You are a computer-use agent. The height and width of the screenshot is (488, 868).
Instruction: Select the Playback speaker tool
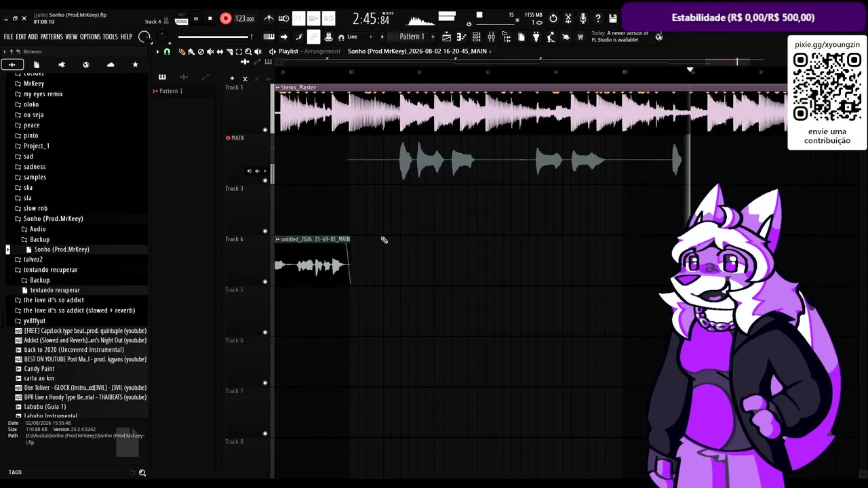(258, 52)
